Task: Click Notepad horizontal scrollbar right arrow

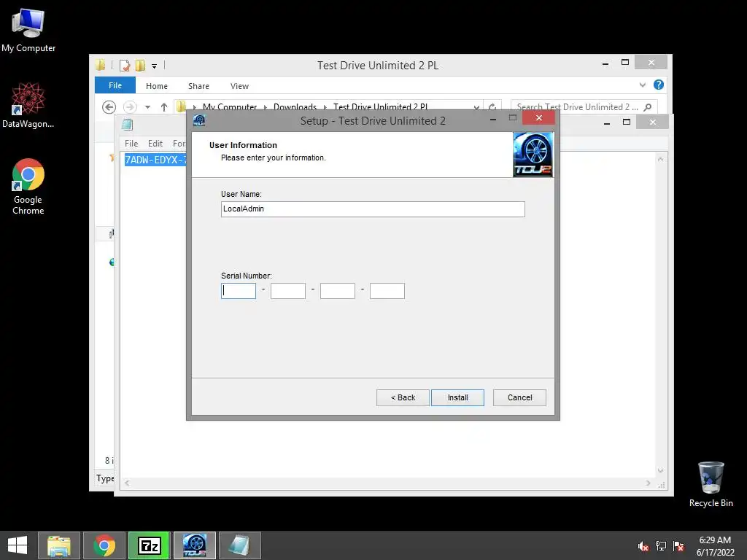Action: pos(648,483)
